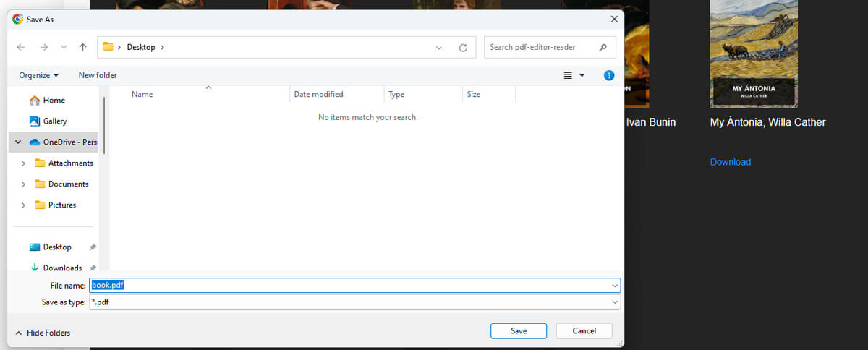Select Home in navigation pane
The height and width of the screenshot is (350, 868).
click(x=54, y=101)
